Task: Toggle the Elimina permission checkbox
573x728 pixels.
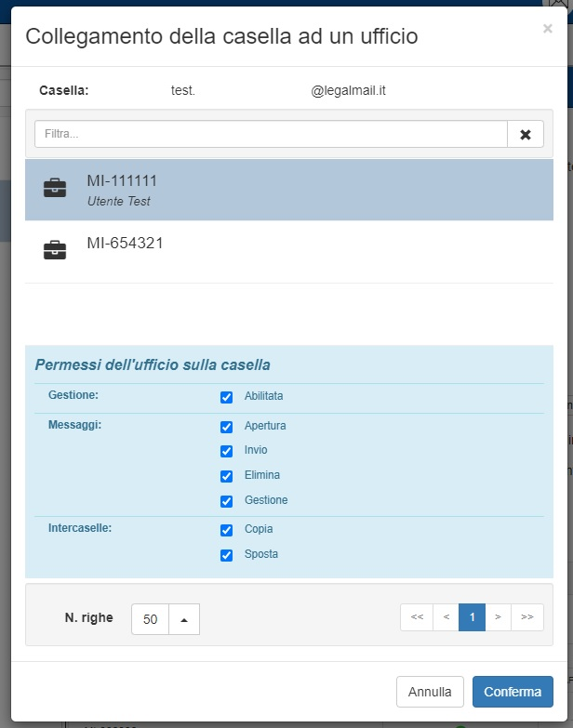Action: pos(226,476)
